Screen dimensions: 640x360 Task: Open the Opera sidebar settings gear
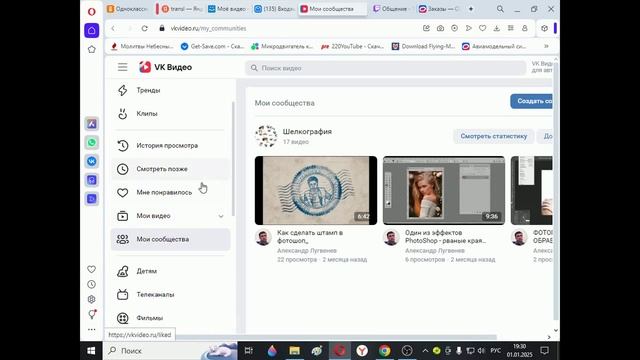pos(91,299)
